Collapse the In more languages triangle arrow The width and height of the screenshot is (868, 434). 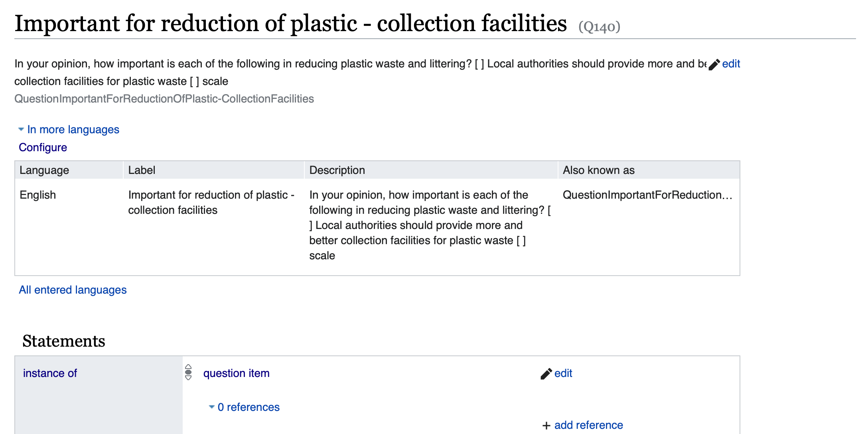point(21,130)
